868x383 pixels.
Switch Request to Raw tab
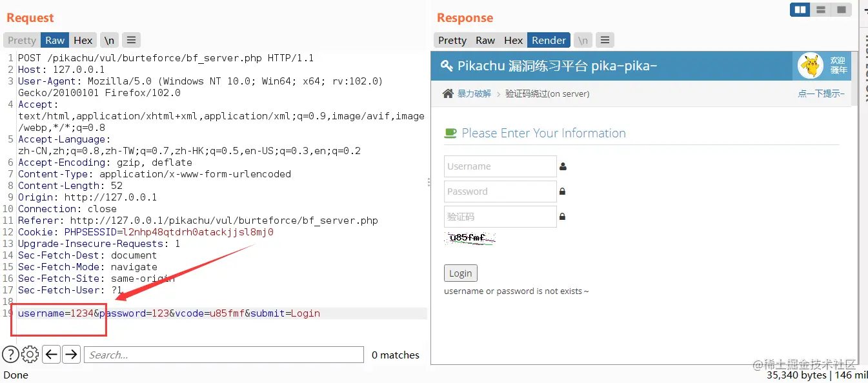(x=55, y=40)
